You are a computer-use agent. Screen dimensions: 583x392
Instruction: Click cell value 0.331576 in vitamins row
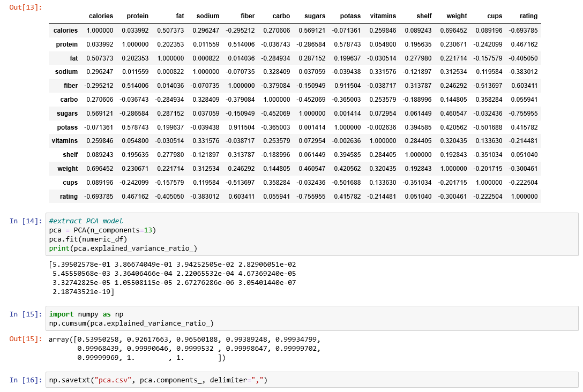coord(206,141)
